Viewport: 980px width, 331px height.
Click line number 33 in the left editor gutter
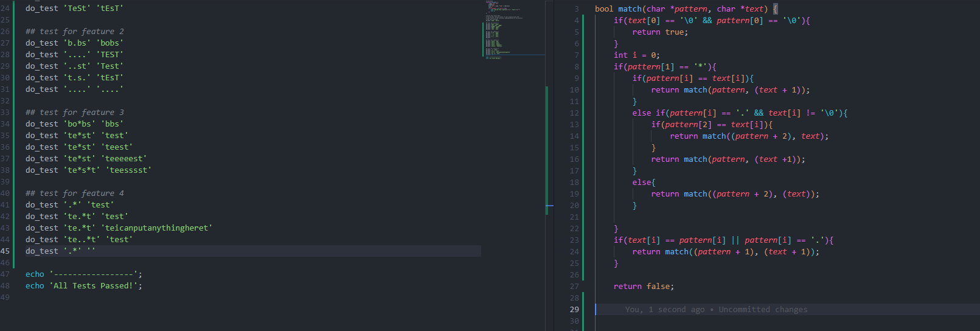5,113
